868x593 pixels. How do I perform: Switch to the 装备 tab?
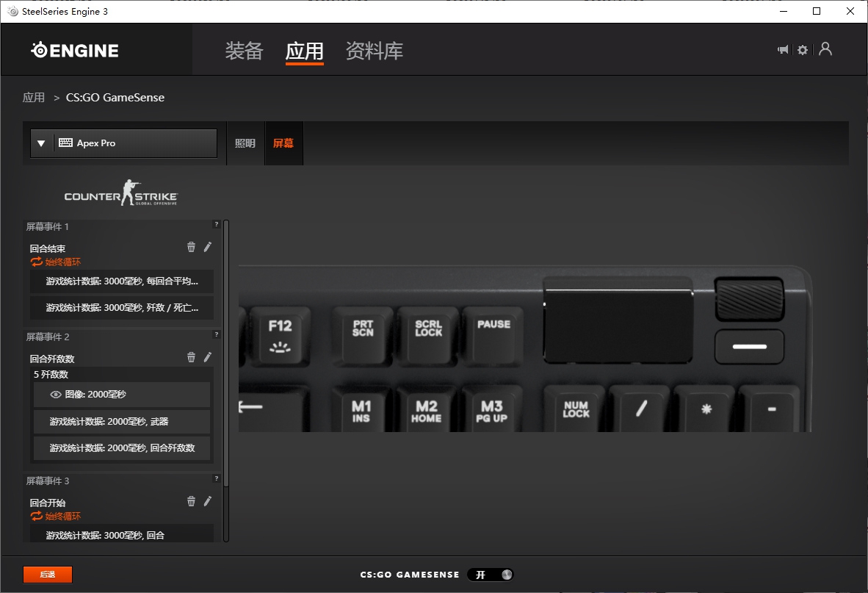244,51
